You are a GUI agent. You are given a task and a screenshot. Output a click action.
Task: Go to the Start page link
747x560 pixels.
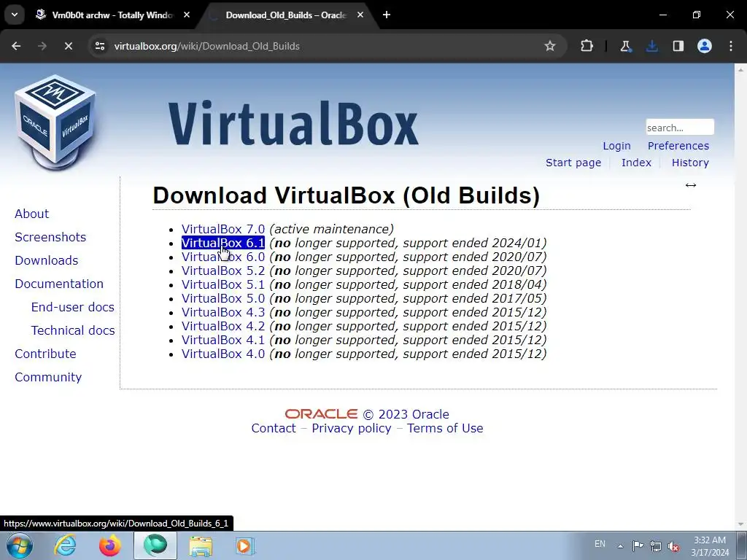pos(573,163)
